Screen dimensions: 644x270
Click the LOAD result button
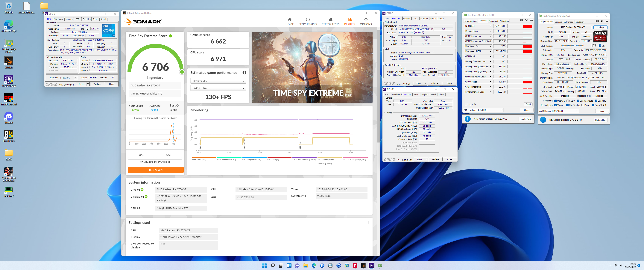pos(141,155)
